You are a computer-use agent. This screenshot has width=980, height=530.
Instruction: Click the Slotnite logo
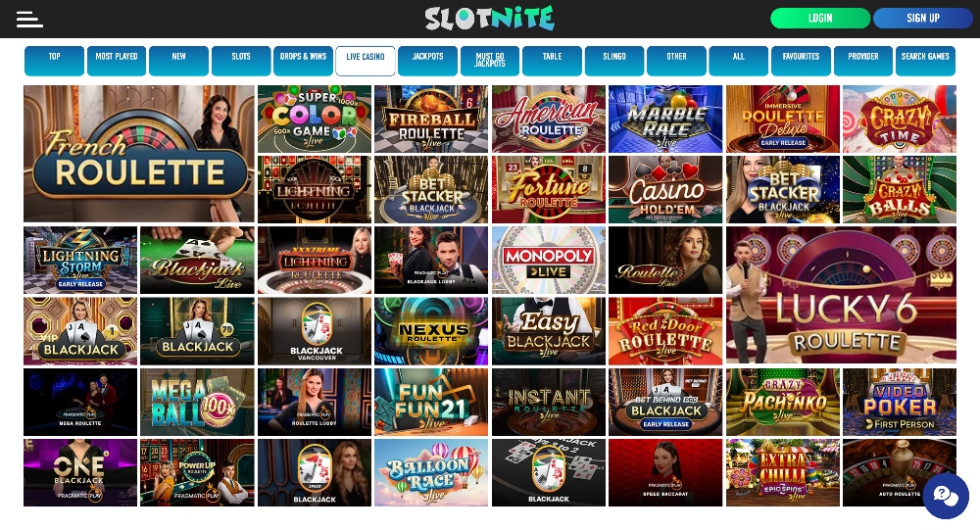[489, 19]
